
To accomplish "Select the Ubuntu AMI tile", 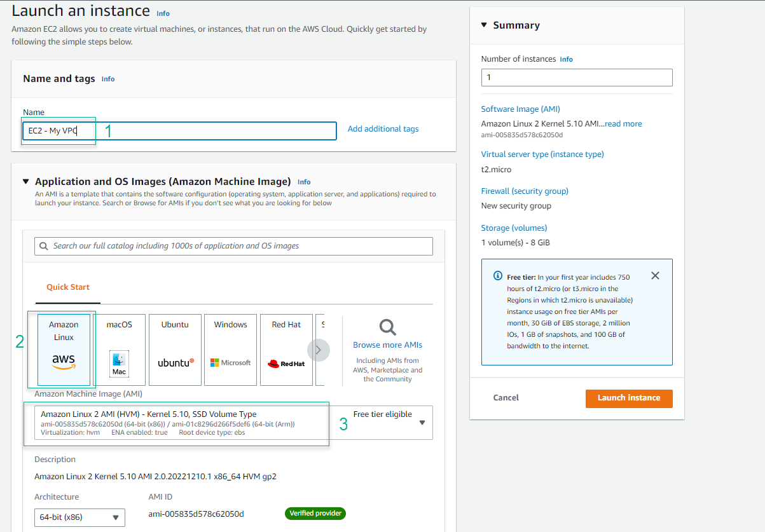I will (175, 350).
